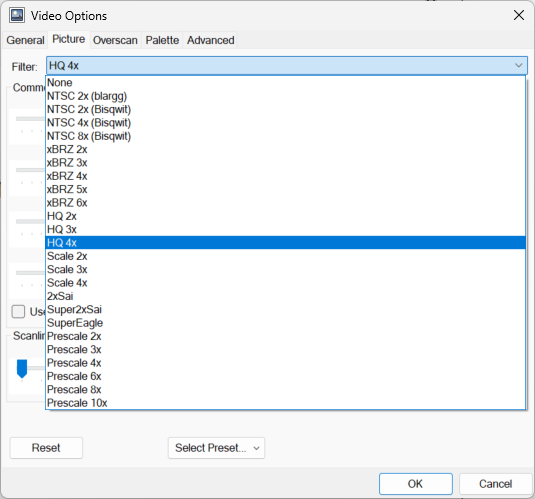Pick NTSC 2x (blargg) filter
Image resolution: width=535 pixels, height=499 pixels.
pyautogui.click(x=285, y=96)
